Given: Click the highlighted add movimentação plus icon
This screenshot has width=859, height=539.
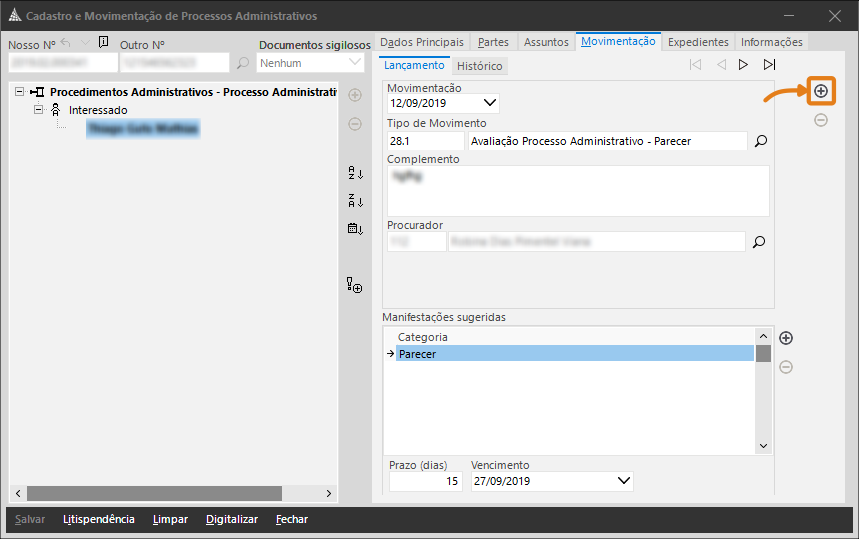Looking at the screenshot, I should (821, 91).
